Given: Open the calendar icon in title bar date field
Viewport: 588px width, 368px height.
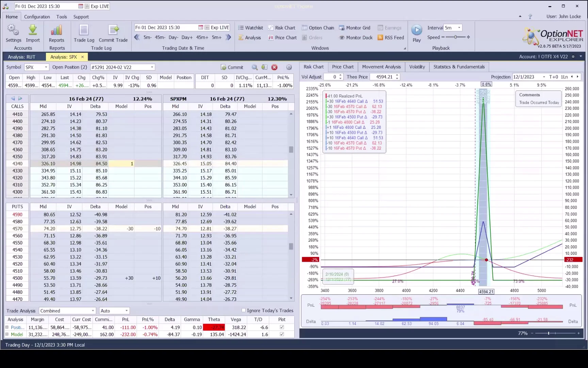Looking at the screenshot, I should [x=81, y=6].
